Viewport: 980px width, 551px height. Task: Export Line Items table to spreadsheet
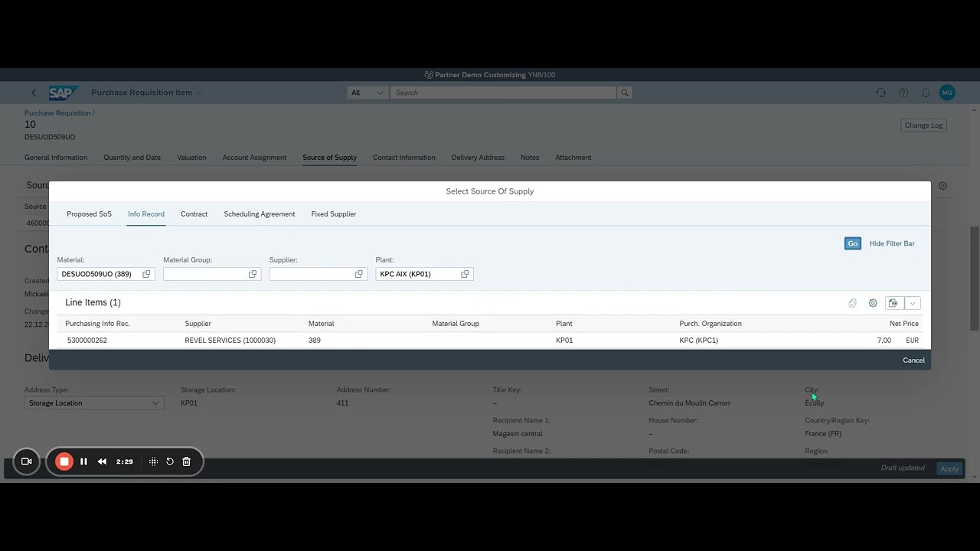tap(893, 303)
